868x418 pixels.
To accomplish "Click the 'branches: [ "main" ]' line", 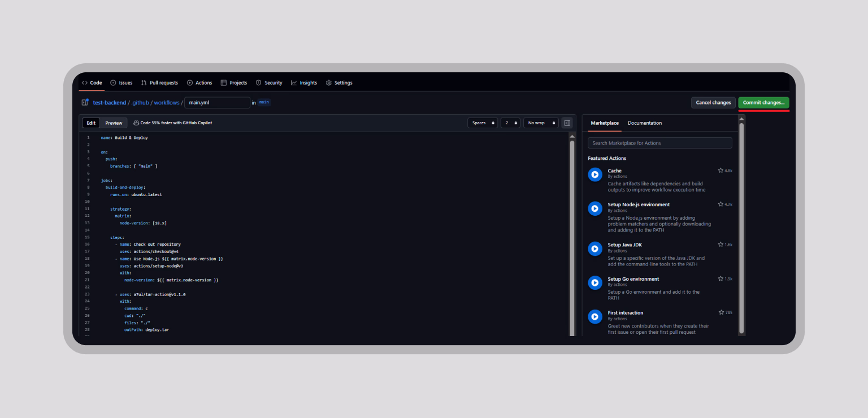I will (x=134, y=166).
